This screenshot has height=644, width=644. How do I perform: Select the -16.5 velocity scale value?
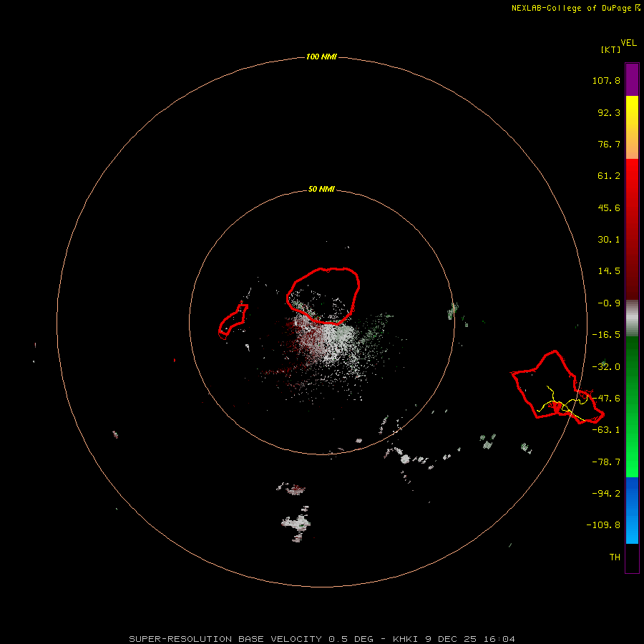(x=606, y=335)
